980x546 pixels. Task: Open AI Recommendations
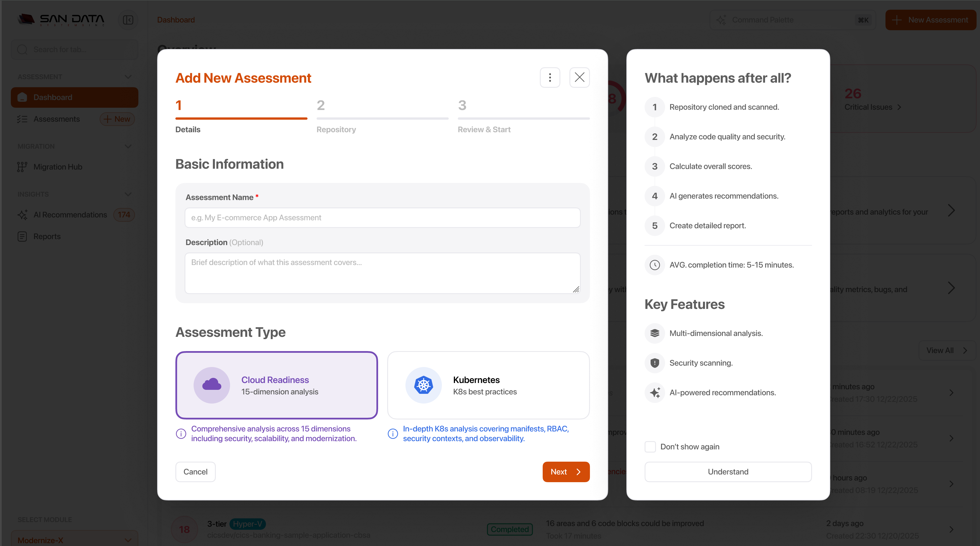(70, 214)
